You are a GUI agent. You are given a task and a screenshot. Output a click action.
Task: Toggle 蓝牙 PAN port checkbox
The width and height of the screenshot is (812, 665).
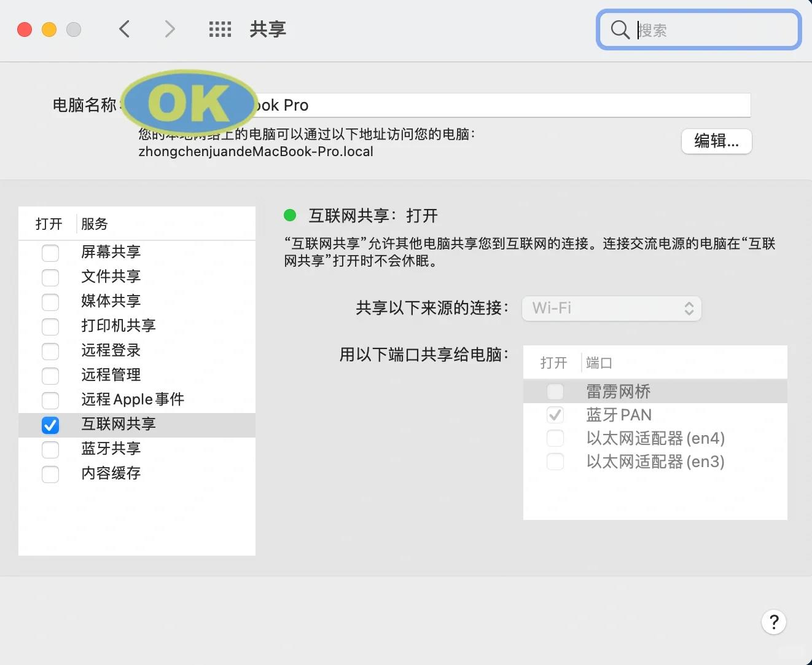[x=555, y=415]
